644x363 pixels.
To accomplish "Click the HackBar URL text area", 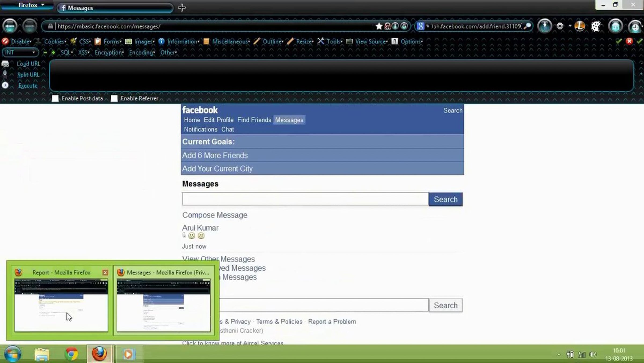I will tap(341, 75).
